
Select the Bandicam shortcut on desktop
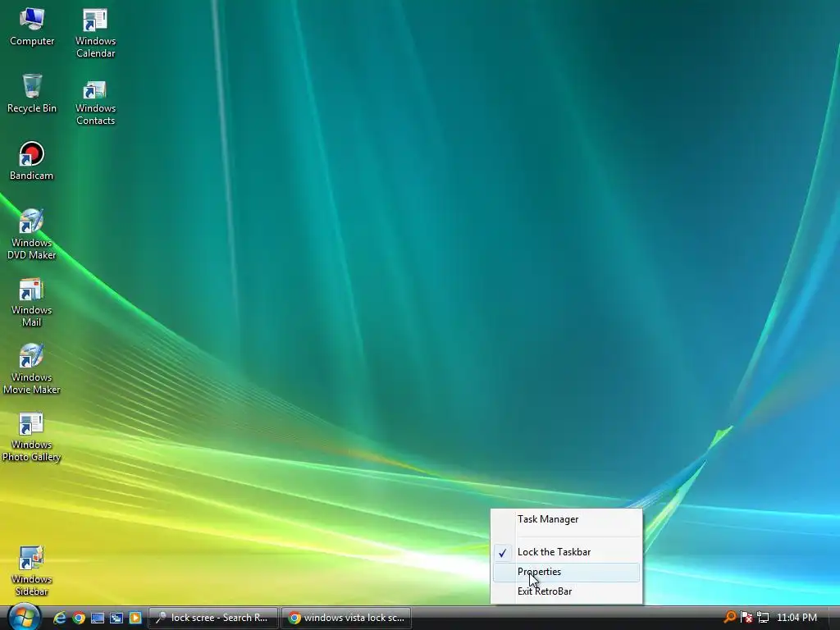(x=32, y=161)
